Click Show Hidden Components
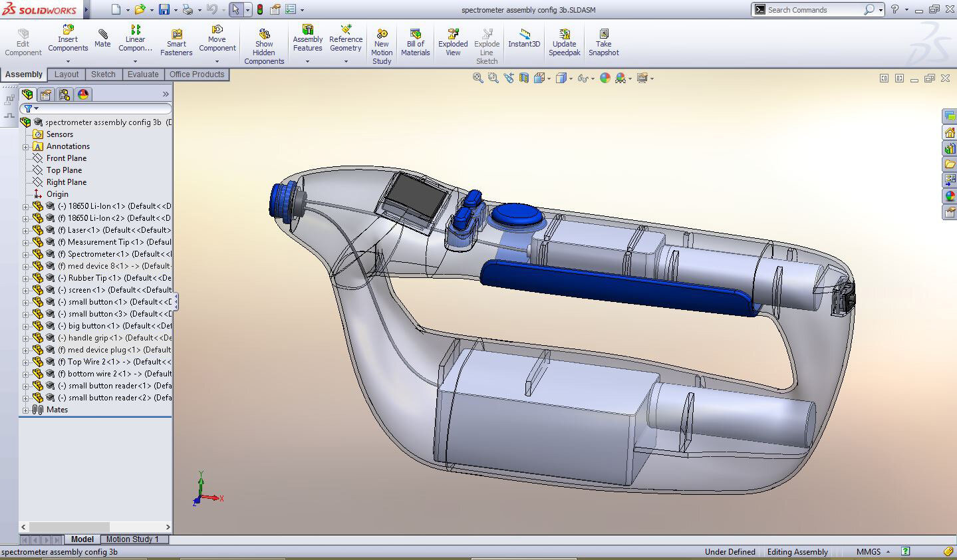Image resolution: width=957 pixels, height=560 pixels. point(264,47)
